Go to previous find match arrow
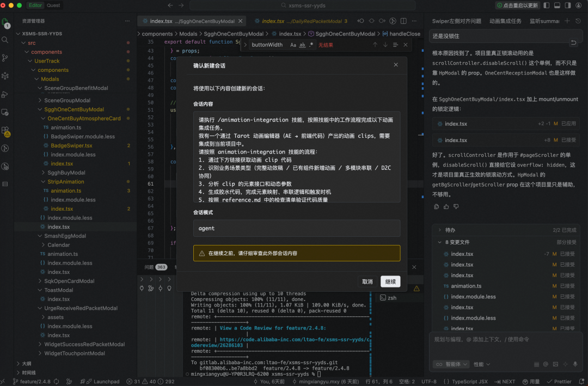 pos(375,45)
